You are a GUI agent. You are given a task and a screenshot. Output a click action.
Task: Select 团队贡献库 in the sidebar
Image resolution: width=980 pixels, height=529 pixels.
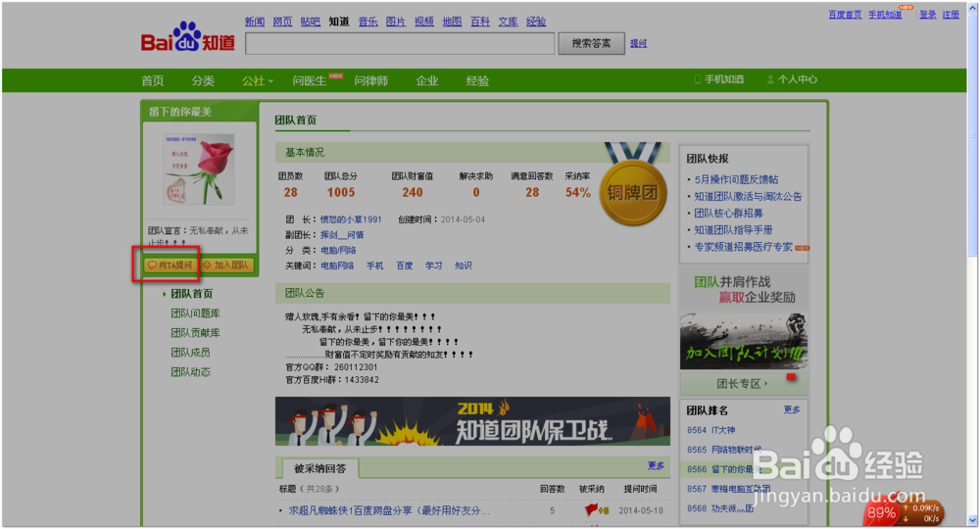[x=195, y=333]
